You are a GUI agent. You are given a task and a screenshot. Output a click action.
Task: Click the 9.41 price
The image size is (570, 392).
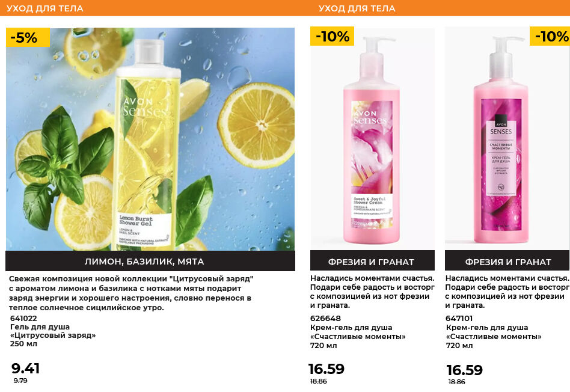pos(25,369)
